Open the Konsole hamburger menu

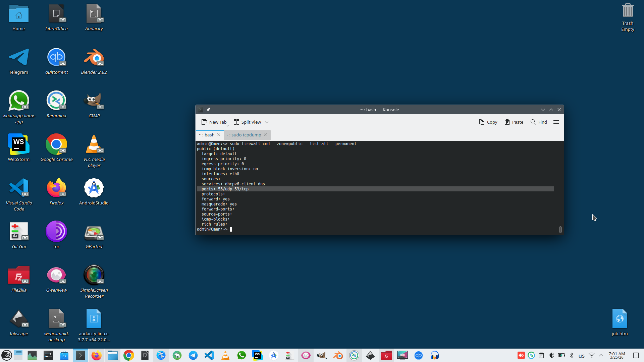(556, 122)
